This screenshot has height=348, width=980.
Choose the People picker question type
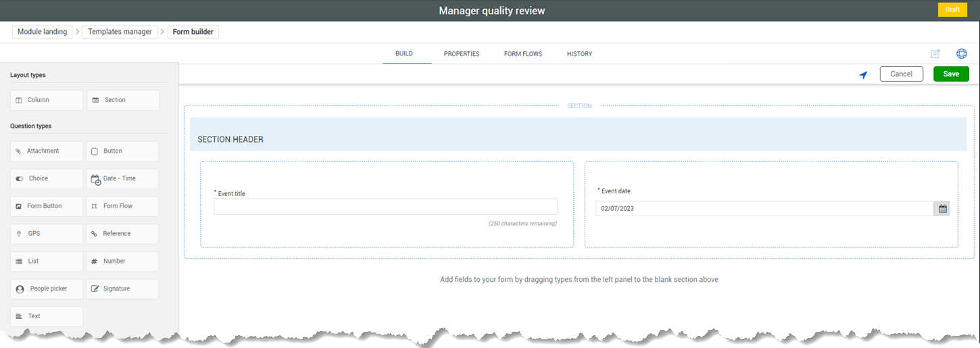47,289
